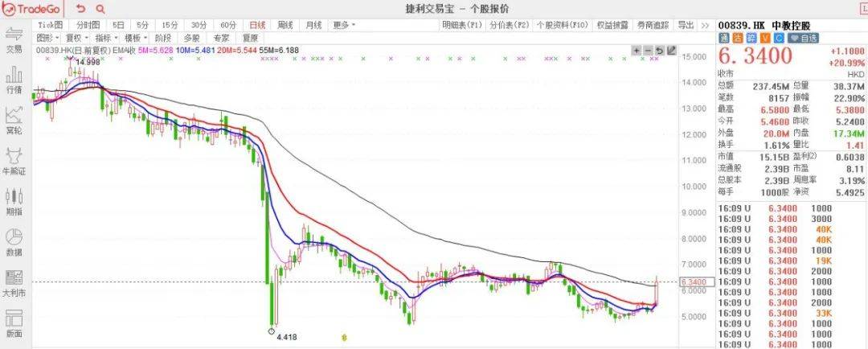The width and height of the screenshot is (868, 349).
Task: Click the large 6.3400 last price
Action: coord(755,56)
